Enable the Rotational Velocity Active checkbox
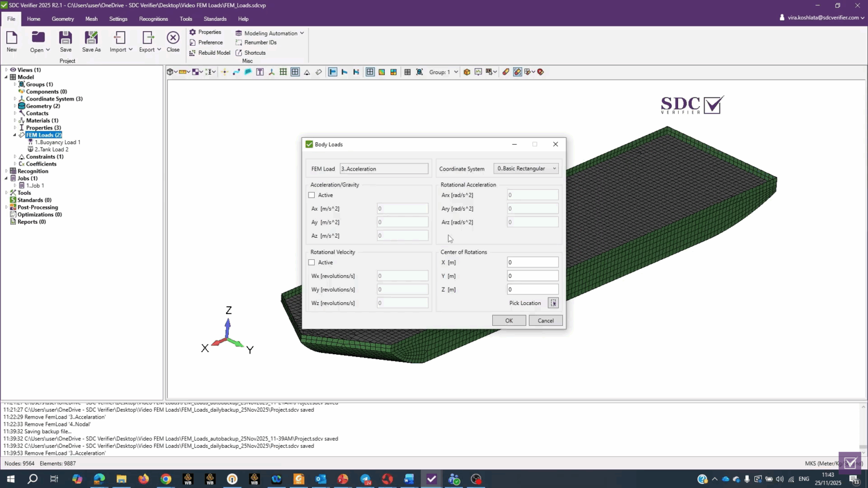This screenshot has width=868, height=488. point(311,262)
